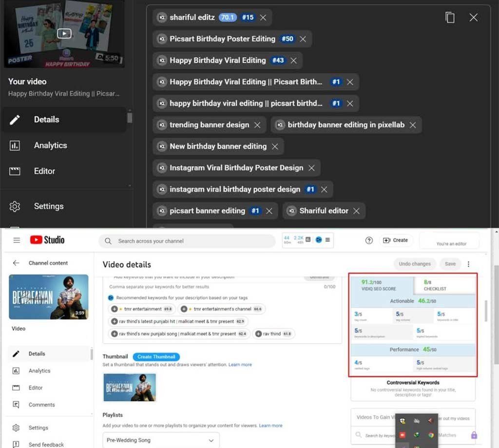Viewport: 499px width, 448px height.
Task: Remove the 'Happy Birthday Viral Editing' #43 tag
Action: pyautogui.click(x=293, y=60)
